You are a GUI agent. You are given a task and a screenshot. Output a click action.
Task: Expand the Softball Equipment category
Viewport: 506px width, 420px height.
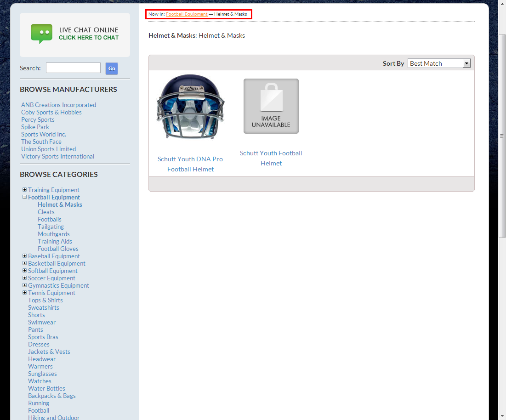pyautogui.click(x=24, y=271)
